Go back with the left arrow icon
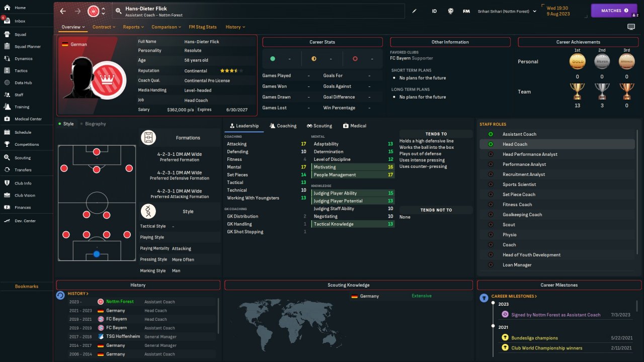Image resolution: width=644 pixels, height=362 pixels. point(63,11)
